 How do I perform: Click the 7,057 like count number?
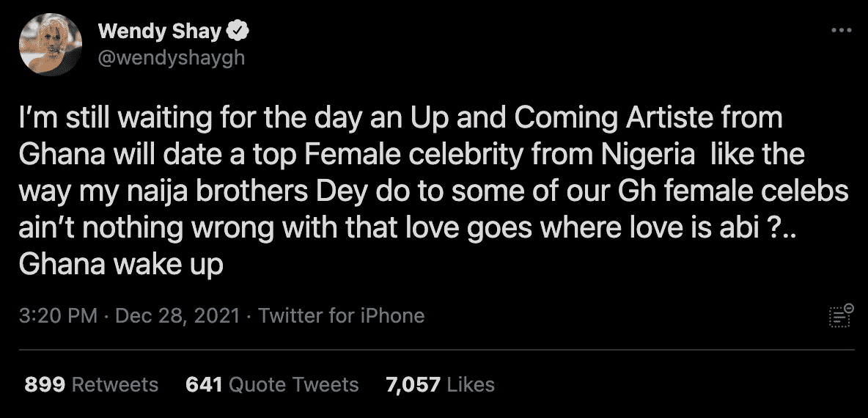[413, 384]
